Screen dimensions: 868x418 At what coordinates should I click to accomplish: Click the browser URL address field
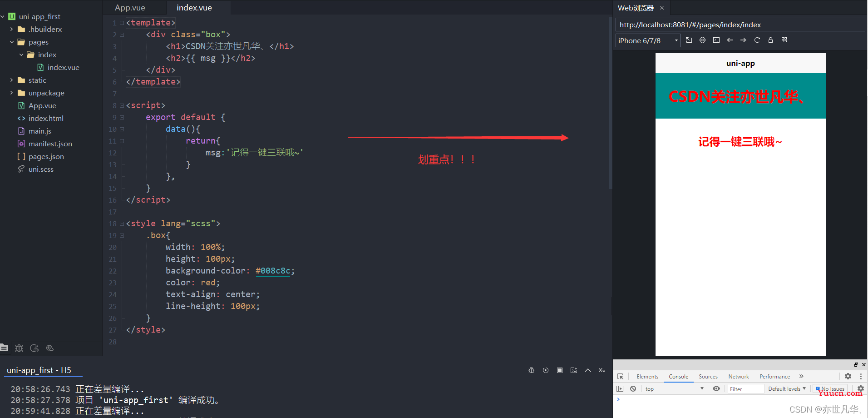[x=740, y=25]
